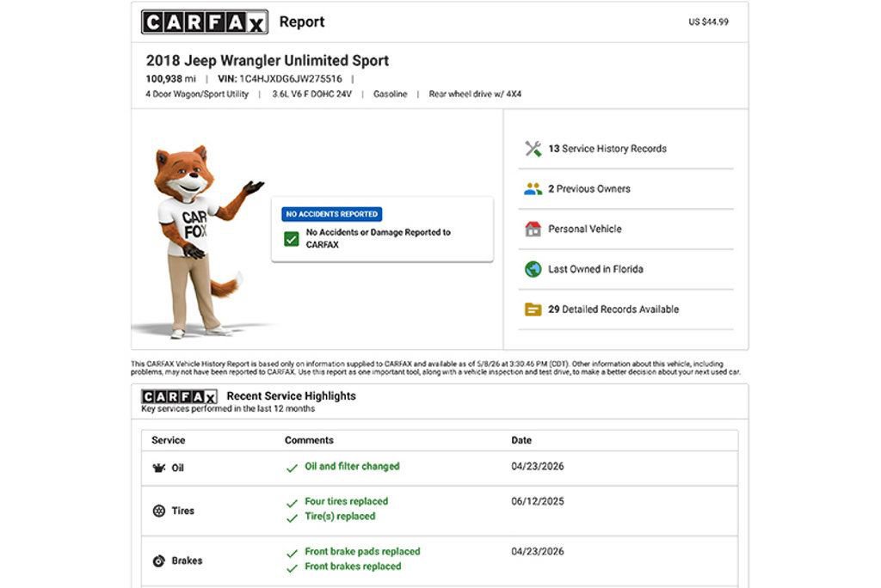Click the CARFAX logo at top
881x588 pixels.
pyautogui.click(x=205, y=21)
